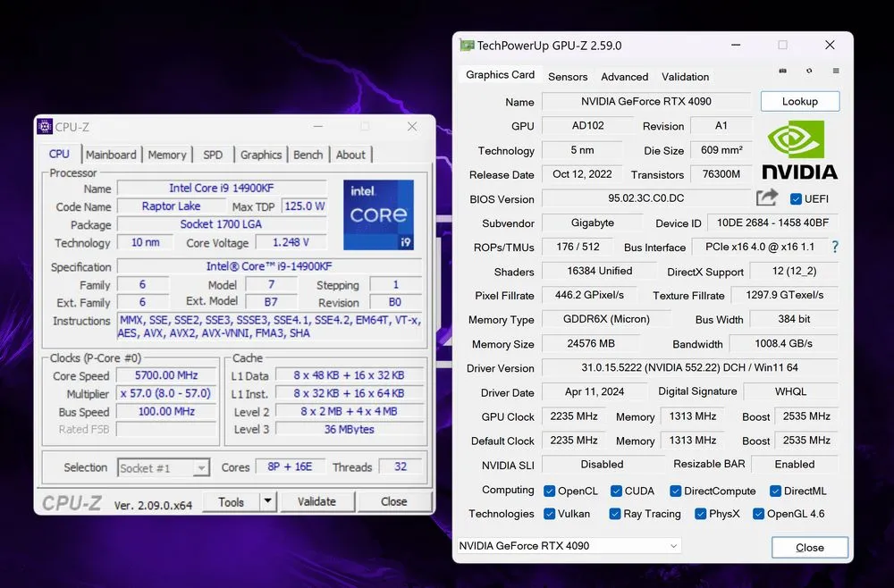Open the Validation tab in GPU-Z
The image size is (894, 588).
pyautogui.click(x=686, y=76)
